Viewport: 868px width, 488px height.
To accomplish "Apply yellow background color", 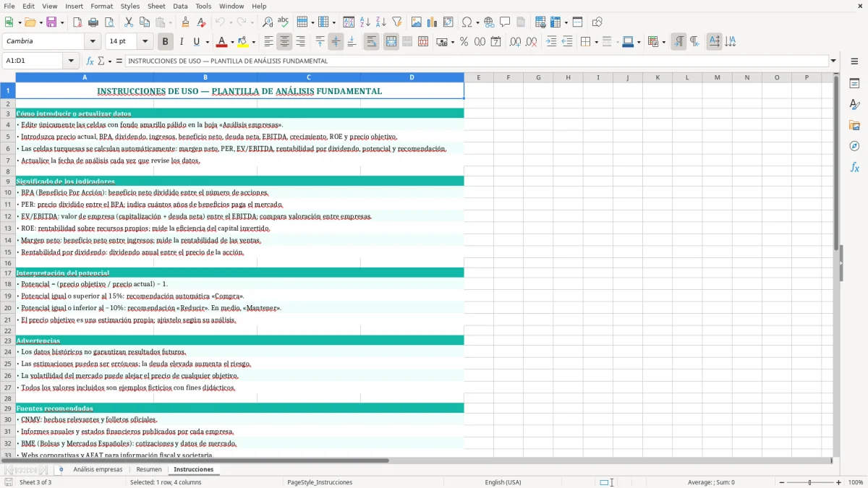I will tap(243, 42).
